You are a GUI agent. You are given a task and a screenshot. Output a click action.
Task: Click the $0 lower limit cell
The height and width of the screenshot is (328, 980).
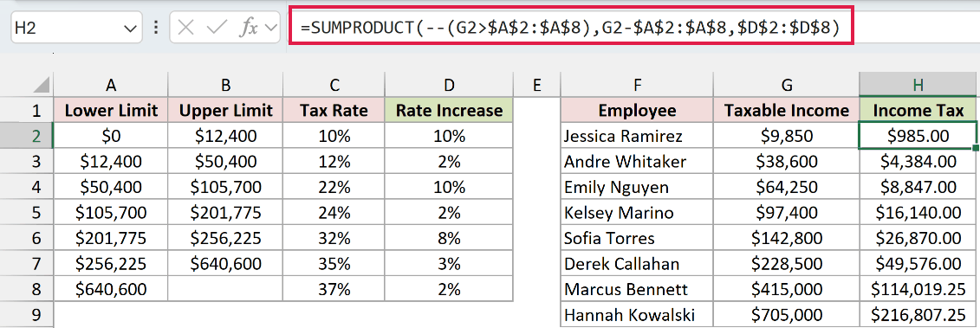111,136
